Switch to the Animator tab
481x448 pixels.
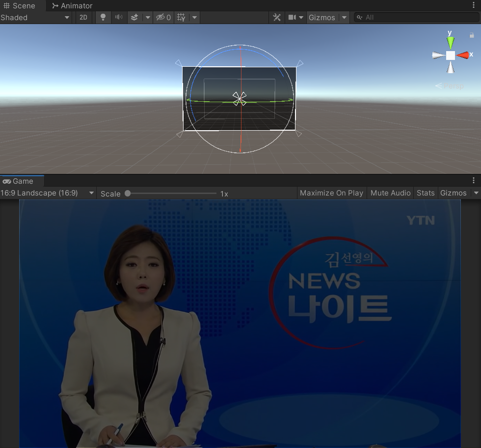pos(73,6)
